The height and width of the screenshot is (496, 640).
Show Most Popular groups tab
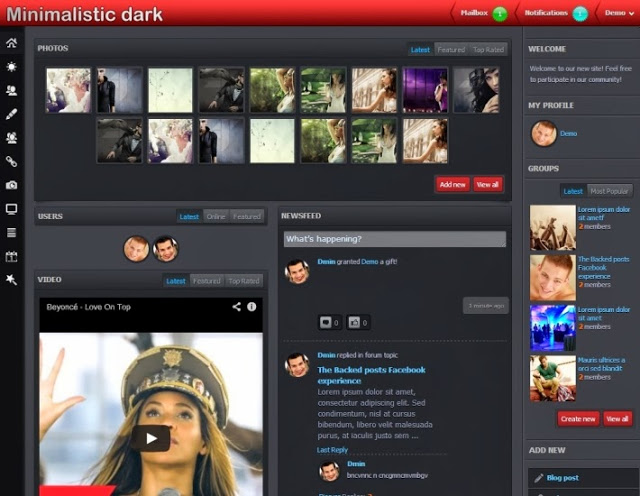click(x=609, y=190)
